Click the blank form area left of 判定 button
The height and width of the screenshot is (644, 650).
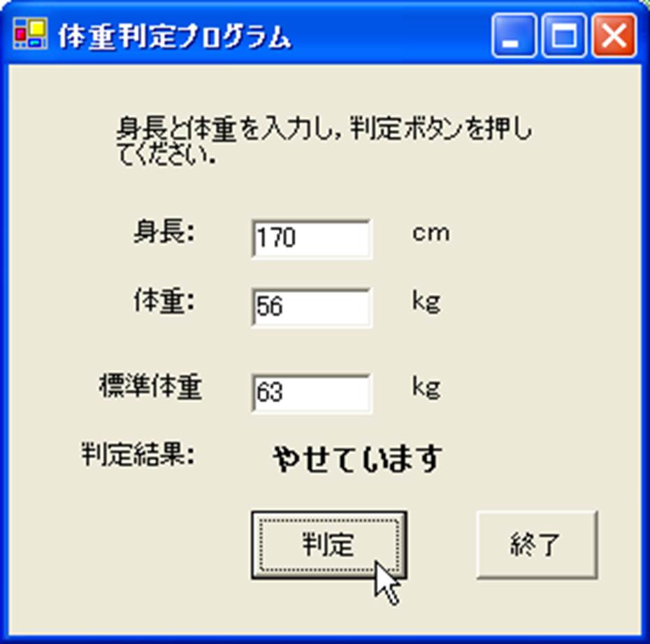click(x=129, y=545)
